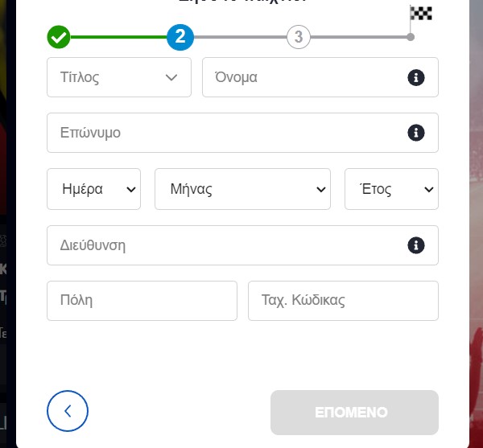Click the info icon in Διεύθυνση field
Image resolution: width=483 pixels, height=448 pixels.
click(x=416, y=245)
